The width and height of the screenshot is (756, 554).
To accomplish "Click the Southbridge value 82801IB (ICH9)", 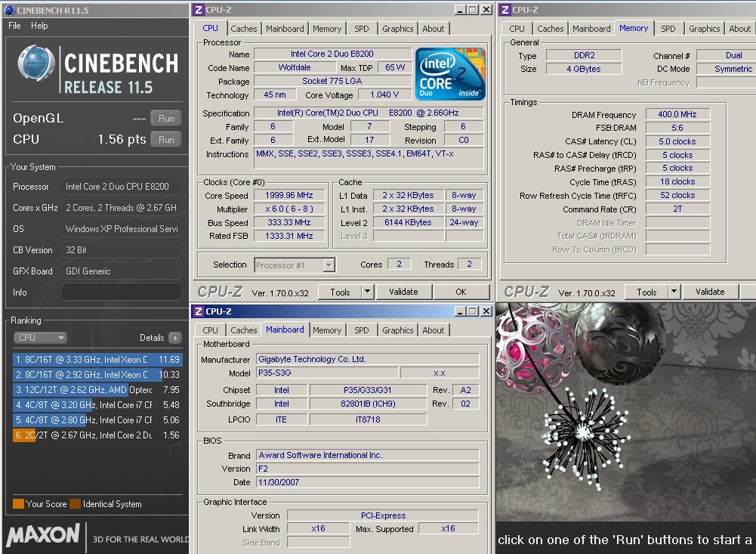I will (368, 404).
